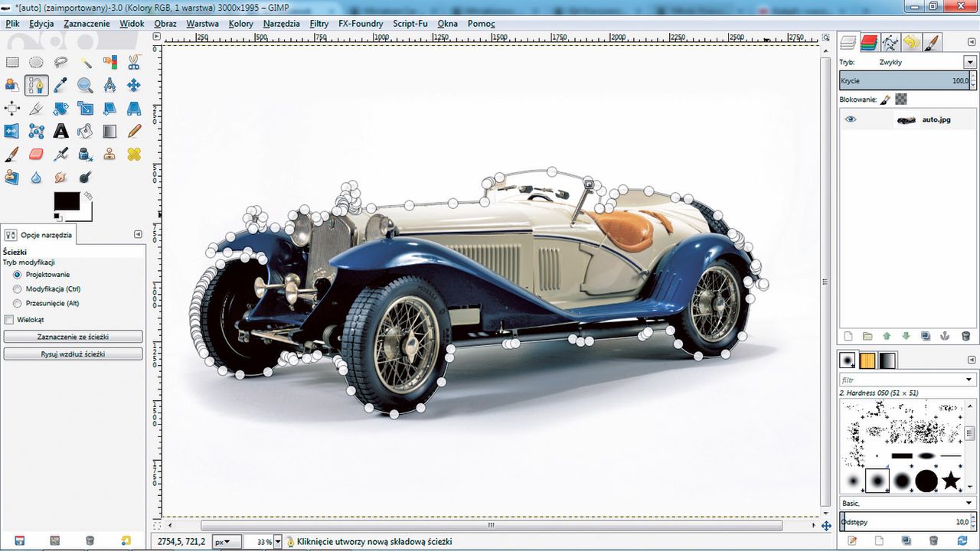
Task: Open the px units dropdown
Action: 226,542
